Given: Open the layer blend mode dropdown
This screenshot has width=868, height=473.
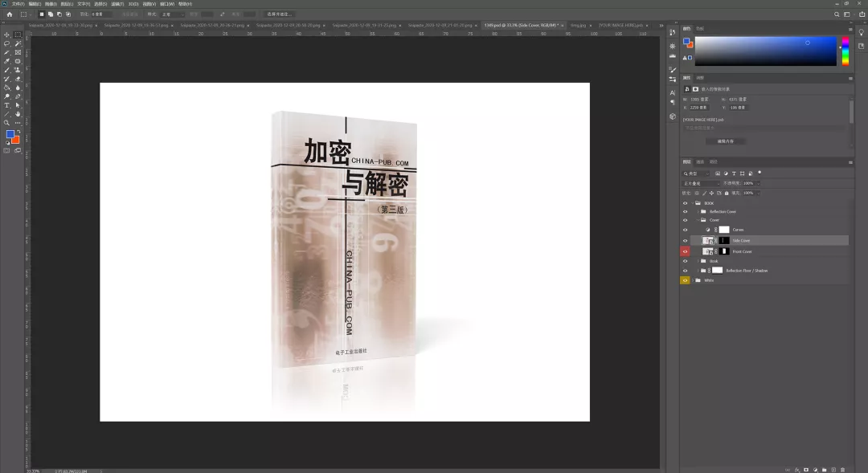Looking at the screenshot, I should [x=700, y=183].
